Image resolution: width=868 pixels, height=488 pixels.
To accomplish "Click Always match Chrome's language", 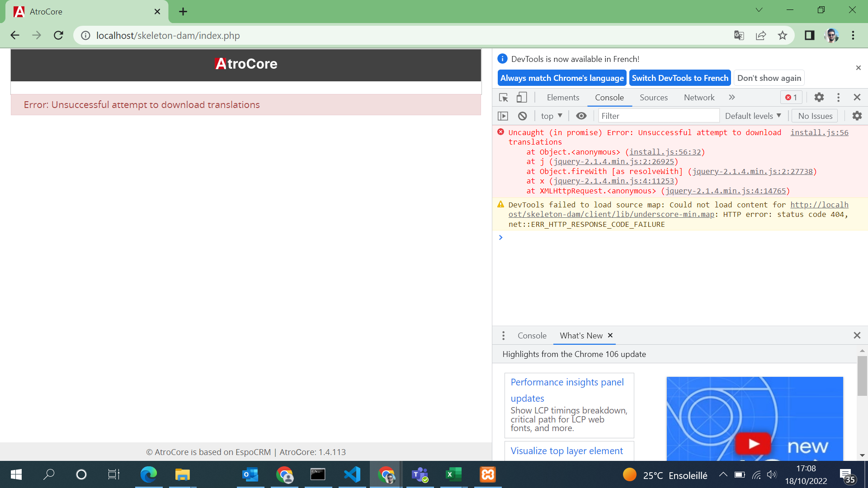I will [561, 78].
